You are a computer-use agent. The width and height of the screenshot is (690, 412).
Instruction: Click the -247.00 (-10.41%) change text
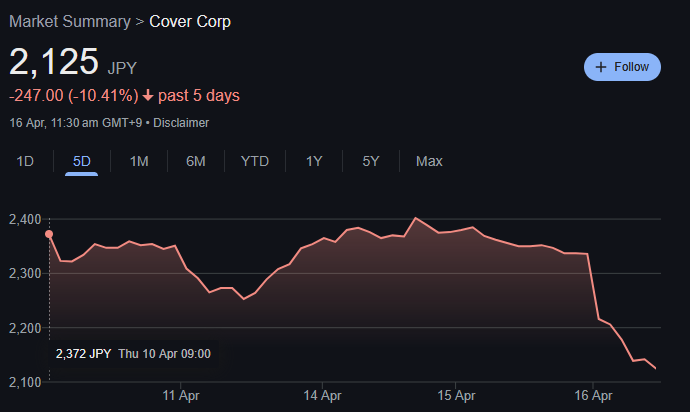(x=74, y=96)
